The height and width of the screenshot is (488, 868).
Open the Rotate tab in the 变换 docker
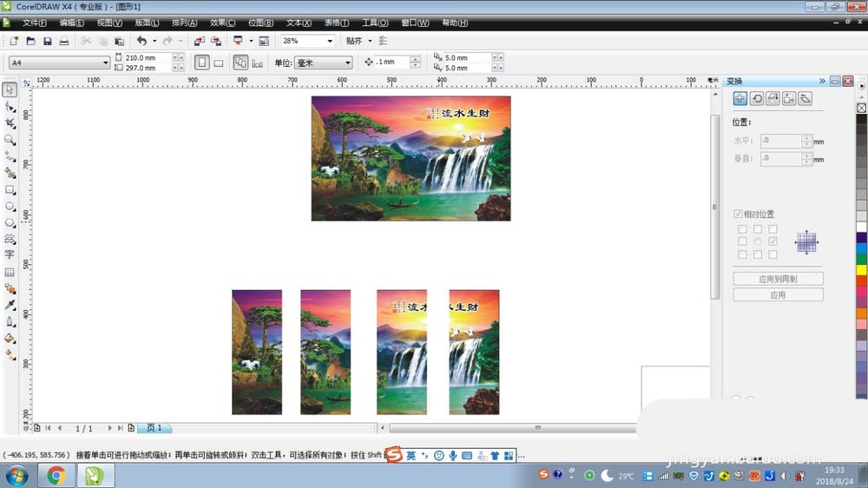tap(757, 99)
